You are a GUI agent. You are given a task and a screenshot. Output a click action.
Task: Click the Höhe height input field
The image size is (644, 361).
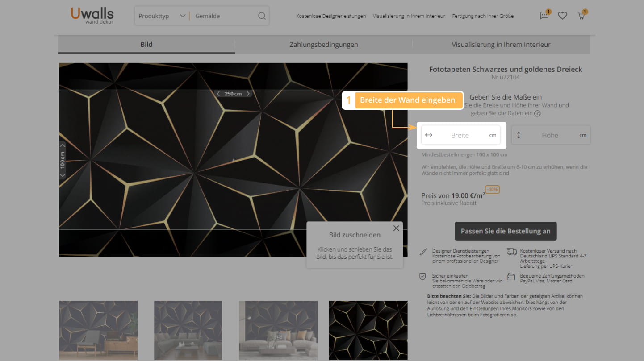pos(550,135)
